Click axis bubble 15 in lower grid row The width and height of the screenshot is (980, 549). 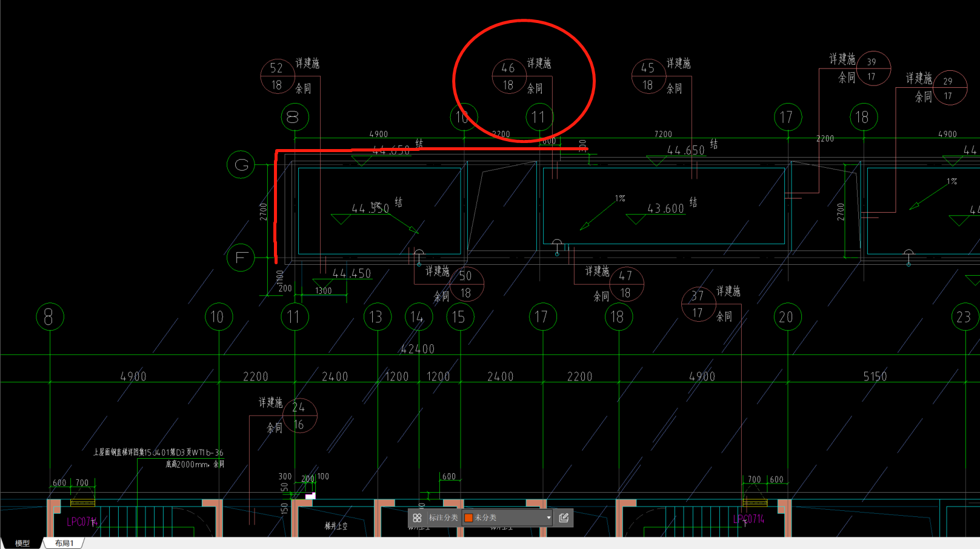pyautogui.click(x=459, y=317)
